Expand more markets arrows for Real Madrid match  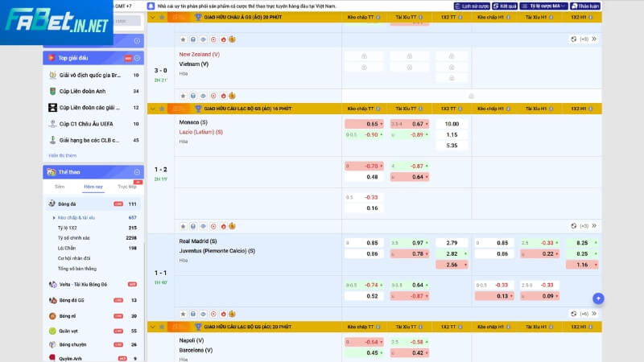click(x=594, y=314)
